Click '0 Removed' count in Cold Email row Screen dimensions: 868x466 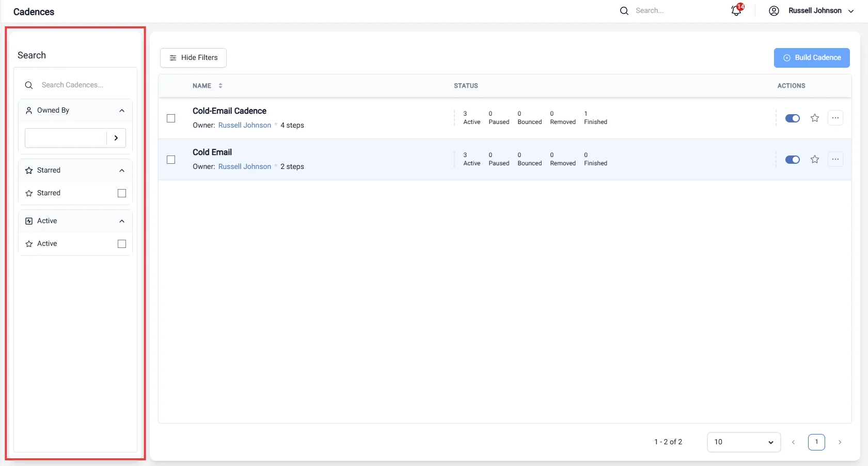click(563, 159)
